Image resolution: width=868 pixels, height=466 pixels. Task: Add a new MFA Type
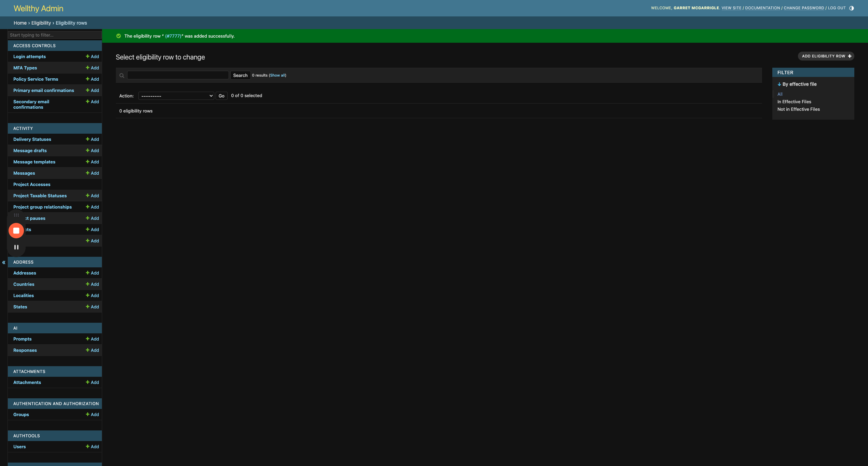(x=92, y=68)
